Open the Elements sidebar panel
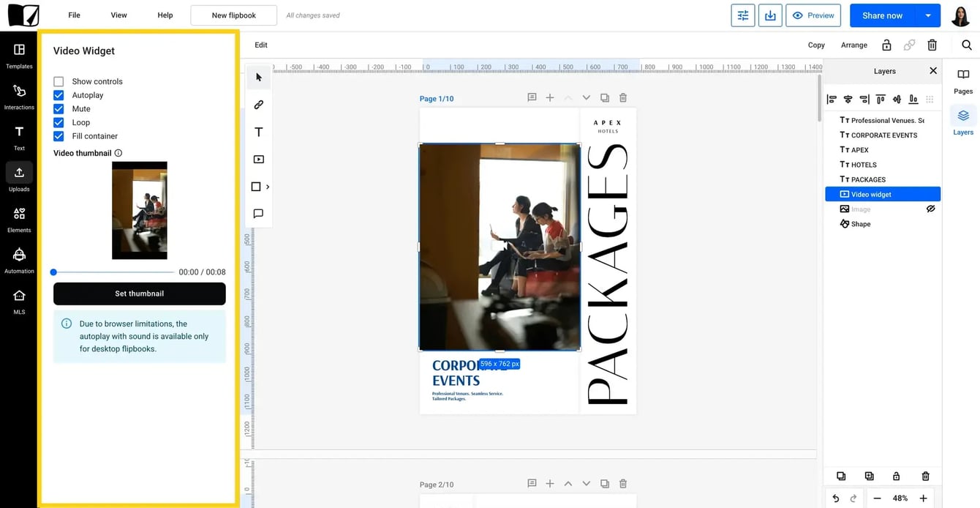The image size is (980, 508). point(19,220)
